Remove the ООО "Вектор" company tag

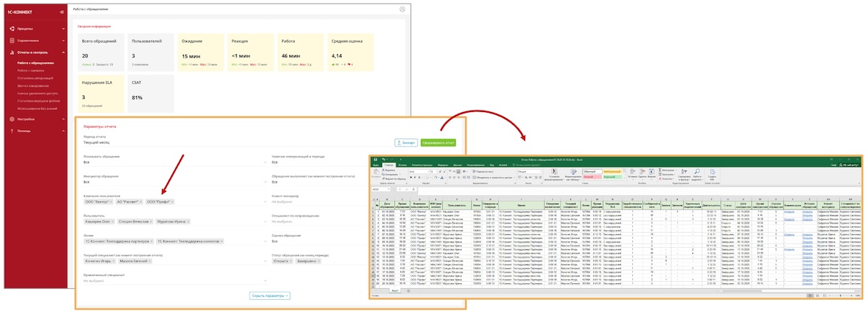tap(111, 202)
